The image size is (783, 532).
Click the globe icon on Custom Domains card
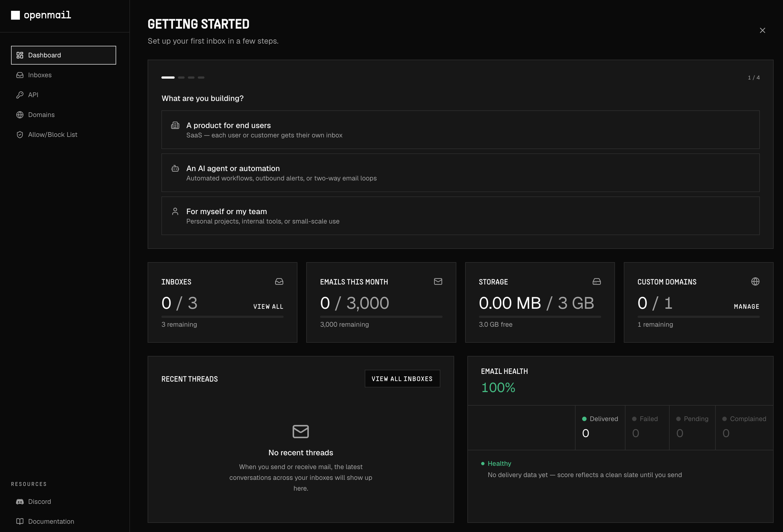pyautogui.click(x=755, y=281)
